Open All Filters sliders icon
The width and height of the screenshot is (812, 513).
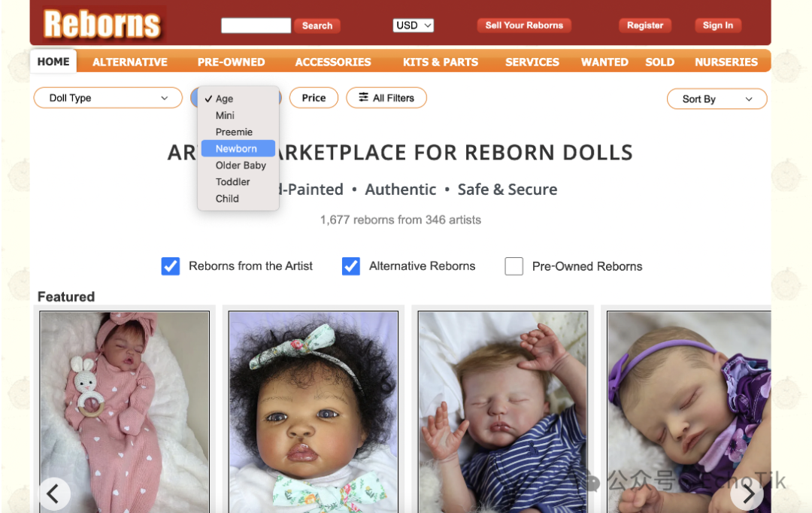click(x=364, y=98)
